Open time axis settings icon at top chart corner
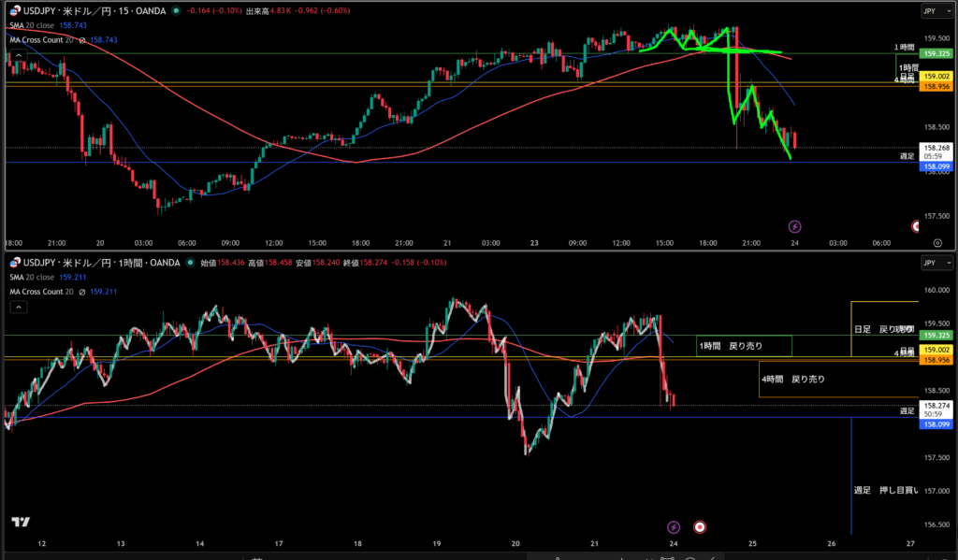958x560 pixels. pos(937,242)
